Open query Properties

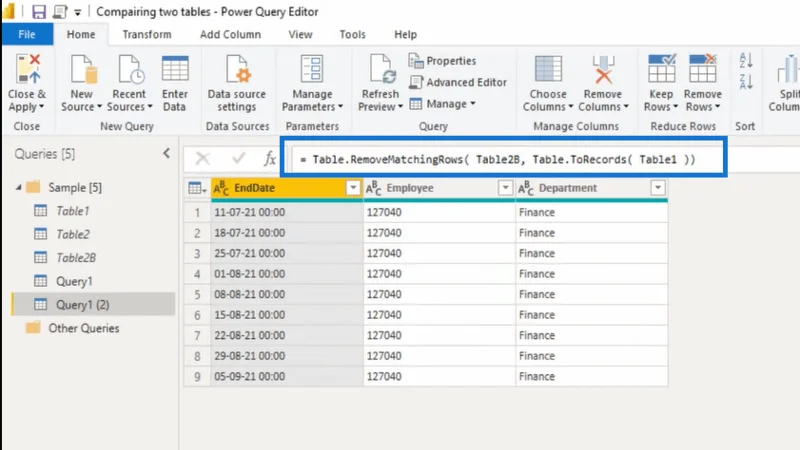tap(442, 61)
